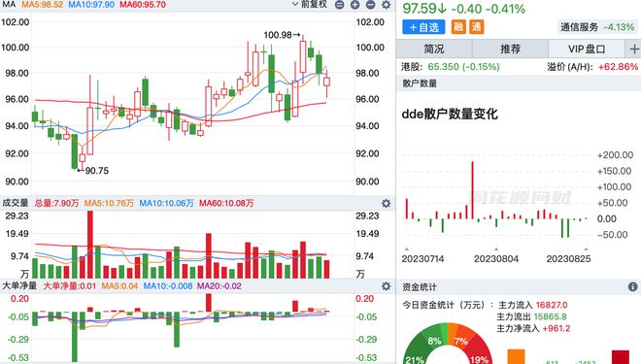The image size is (641, 364).
Task: Click the 散户数量 section header
Action: click(420, 83)
